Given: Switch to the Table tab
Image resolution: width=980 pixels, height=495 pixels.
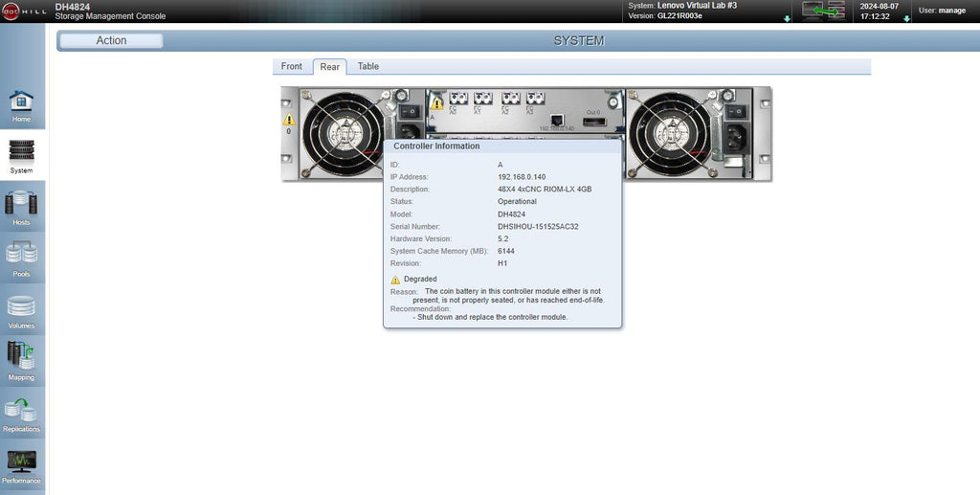Looking at the screenshot, I should [x=368, y=66].
